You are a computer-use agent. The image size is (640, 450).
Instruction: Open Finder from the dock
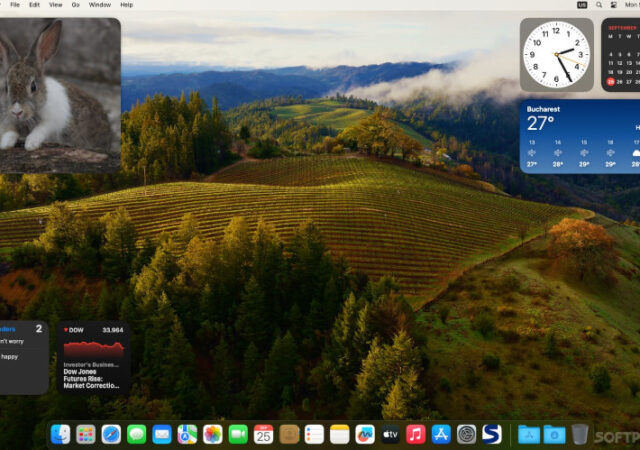click(x=61, y=434)
